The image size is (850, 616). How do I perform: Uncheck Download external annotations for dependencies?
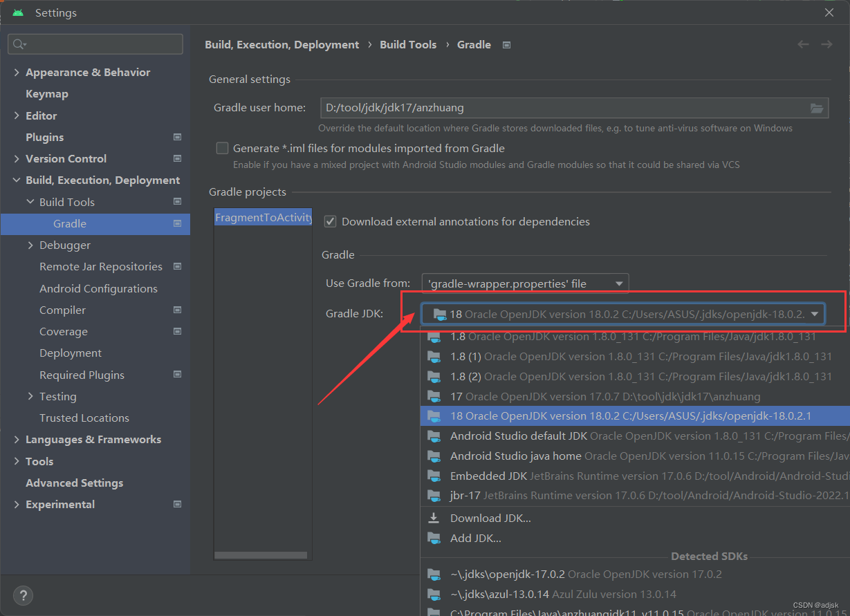click(x=330, y=221)
